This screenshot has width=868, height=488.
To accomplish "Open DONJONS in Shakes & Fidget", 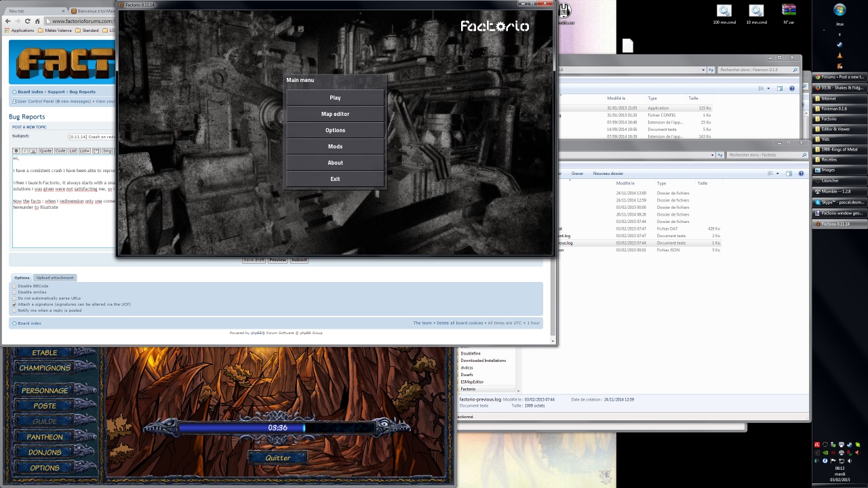I will (45, 452).
